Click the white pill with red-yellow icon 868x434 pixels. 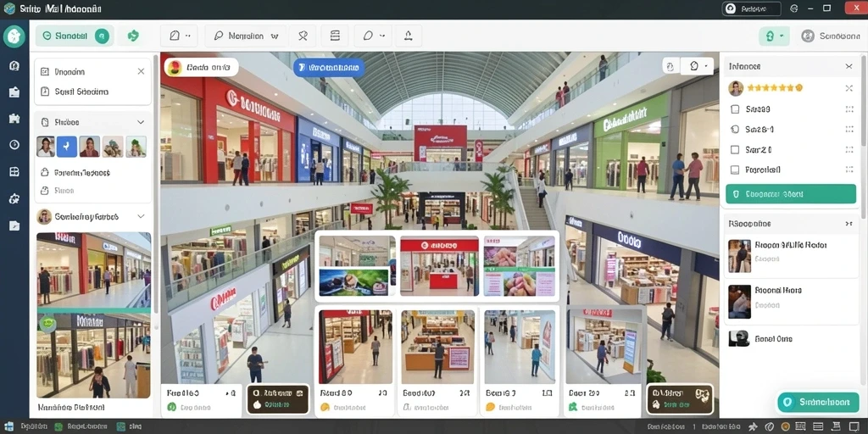(x=202, y=68)
